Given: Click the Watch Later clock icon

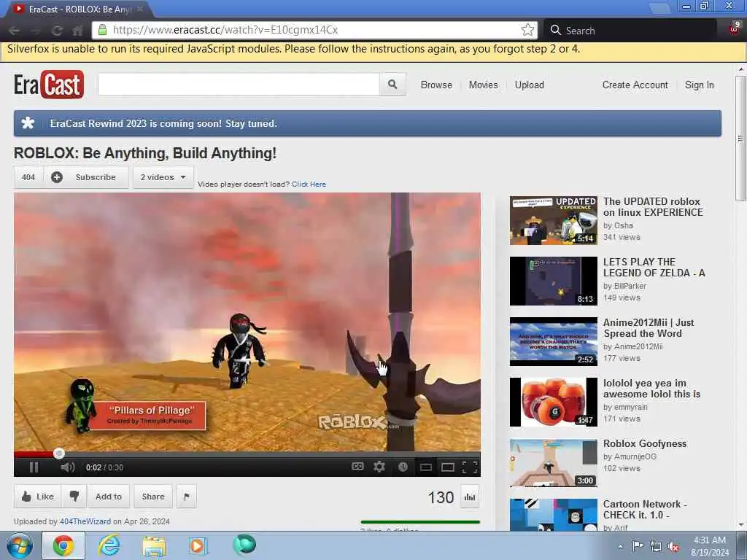Looking at the screenshot, I should (x=403, y=467).
